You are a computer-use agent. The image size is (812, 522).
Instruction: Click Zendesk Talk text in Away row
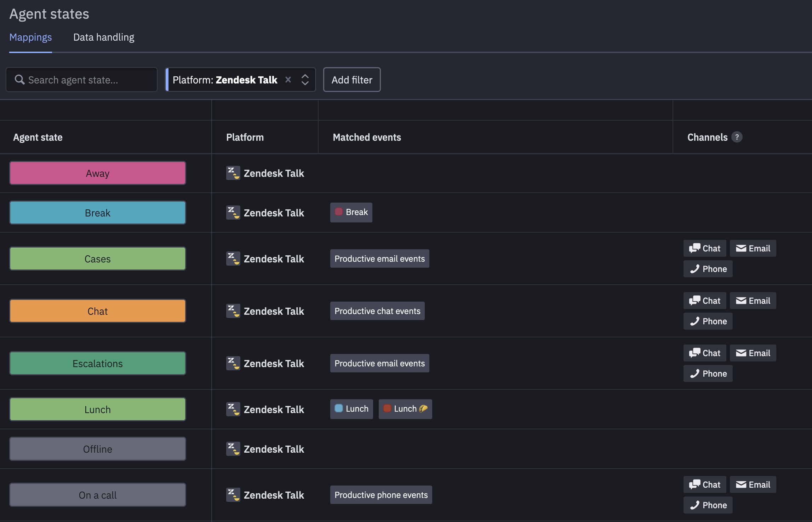click(274, 173)
